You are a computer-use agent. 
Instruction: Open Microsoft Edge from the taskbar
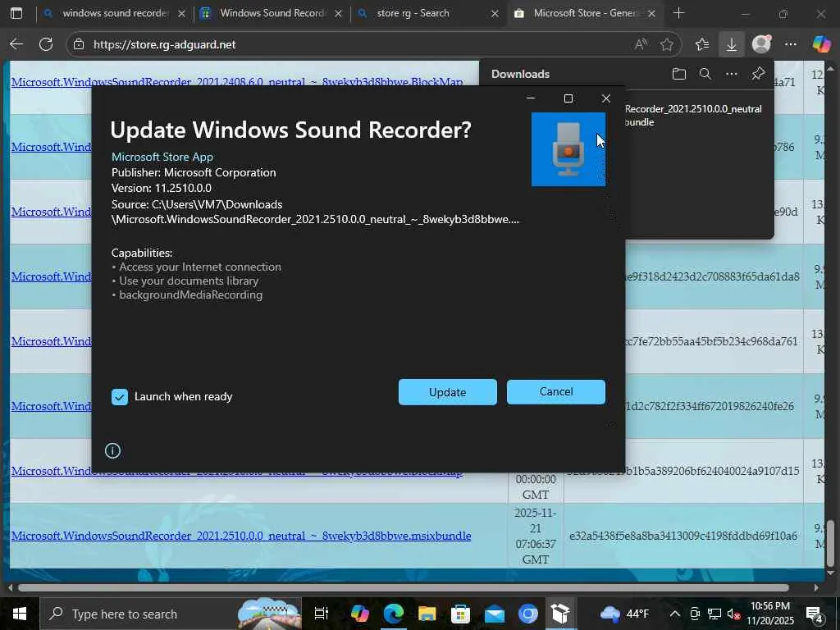[393, 614]
